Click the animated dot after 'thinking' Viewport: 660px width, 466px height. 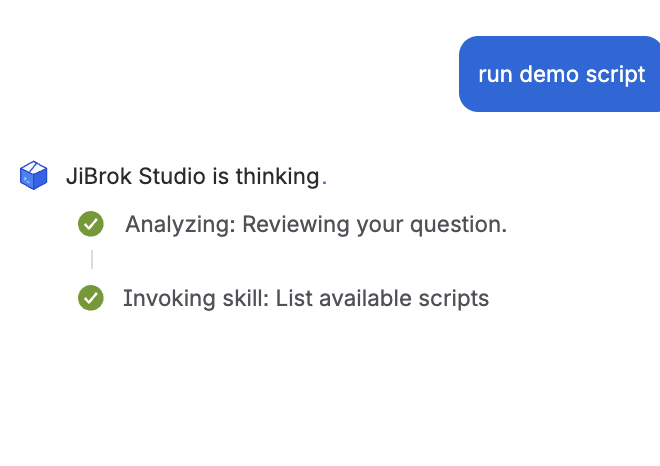pyautogui.click(x=324, y=181)
